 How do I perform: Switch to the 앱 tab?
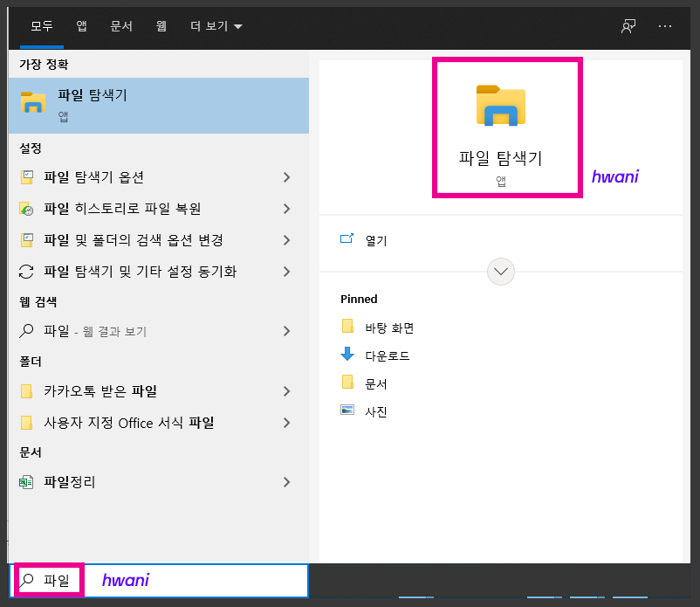(x=81, y=26)
